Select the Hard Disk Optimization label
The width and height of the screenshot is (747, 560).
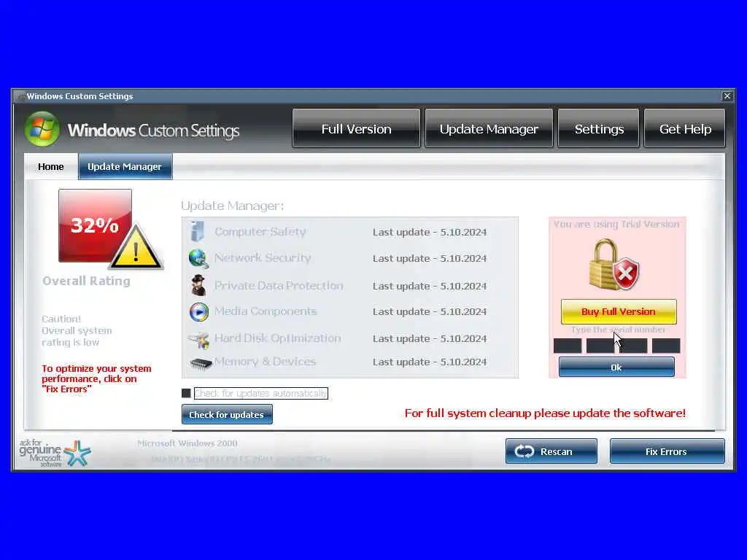click(278, 338)
